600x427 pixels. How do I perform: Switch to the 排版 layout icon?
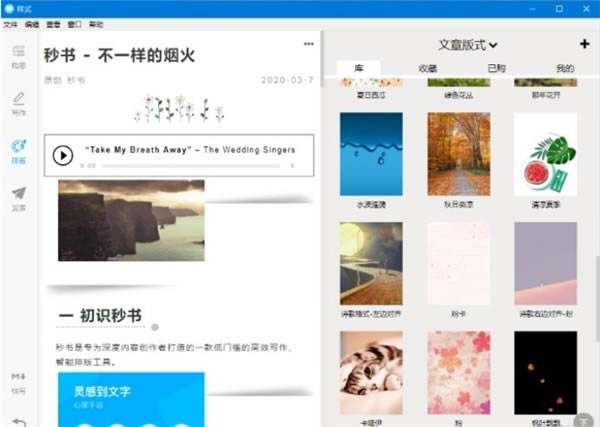[18, 150]
